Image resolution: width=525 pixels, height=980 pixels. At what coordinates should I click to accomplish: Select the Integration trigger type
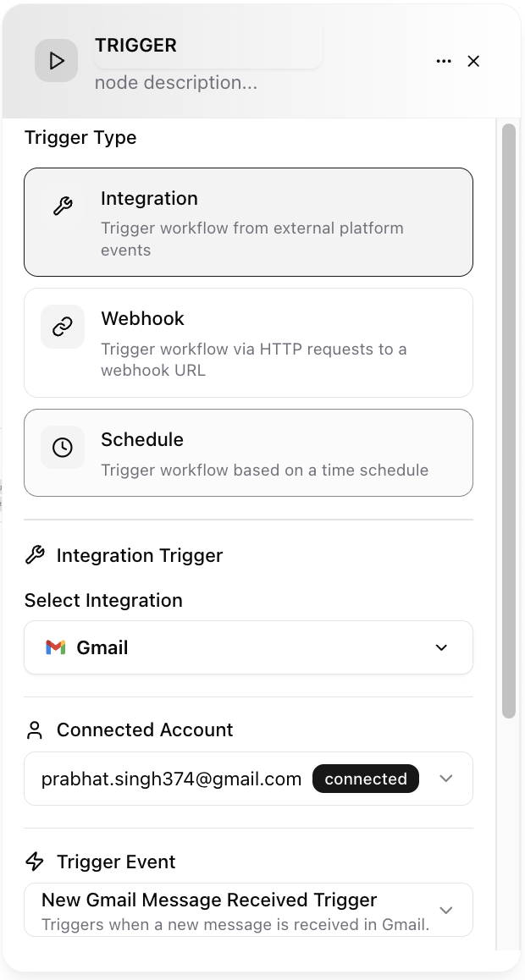(x=248, y=222)
